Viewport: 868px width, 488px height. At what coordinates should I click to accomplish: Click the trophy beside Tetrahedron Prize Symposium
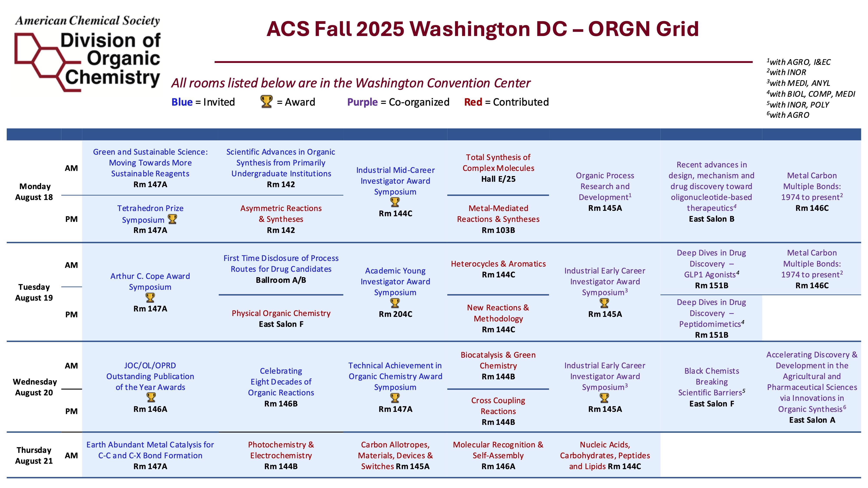(172, 219)
